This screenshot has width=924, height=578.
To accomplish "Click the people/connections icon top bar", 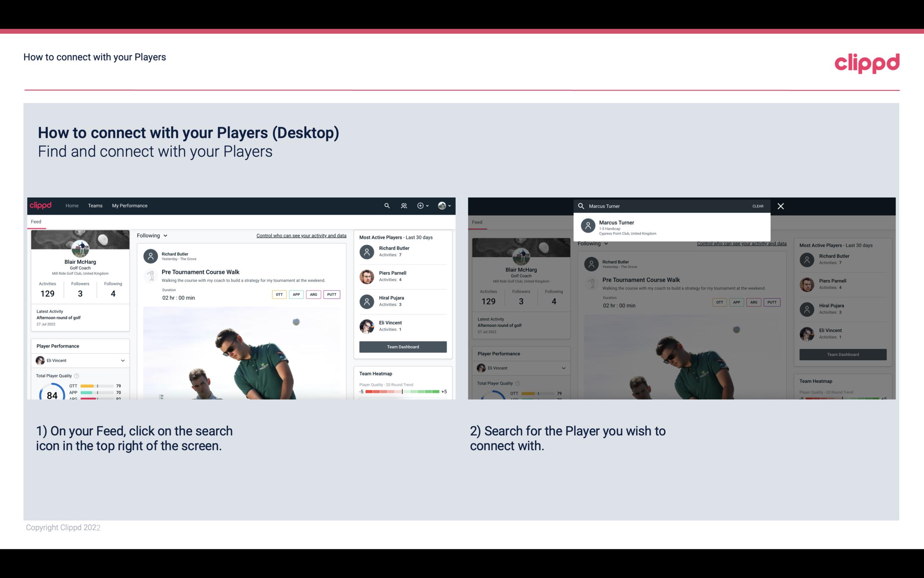I will click(403, 205).
